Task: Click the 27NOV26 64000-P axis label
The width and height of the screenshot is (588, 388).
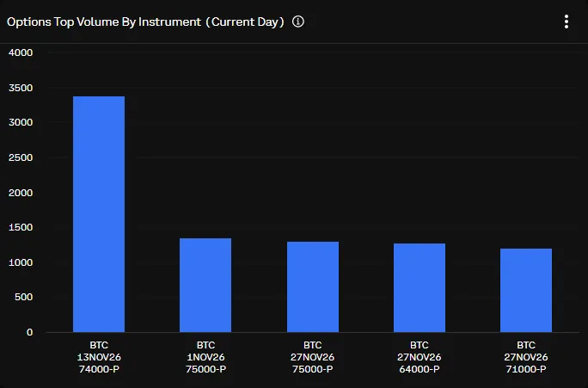Action: (420, 357)
